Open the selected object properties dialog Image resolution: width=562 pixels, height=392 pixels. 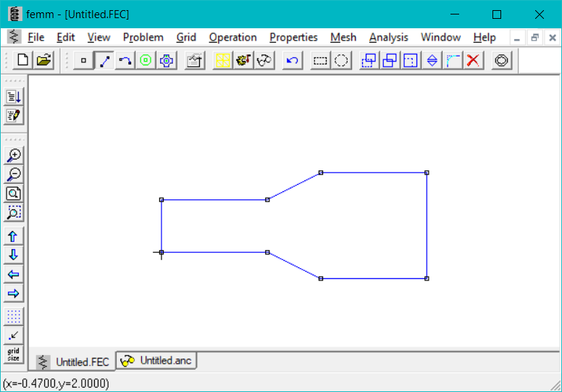pyautogui.click(x=195, y=60)
